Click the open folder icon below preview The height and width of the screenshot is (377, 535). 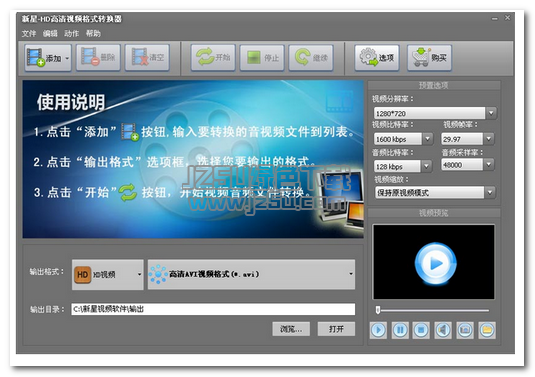pos(487,330)
